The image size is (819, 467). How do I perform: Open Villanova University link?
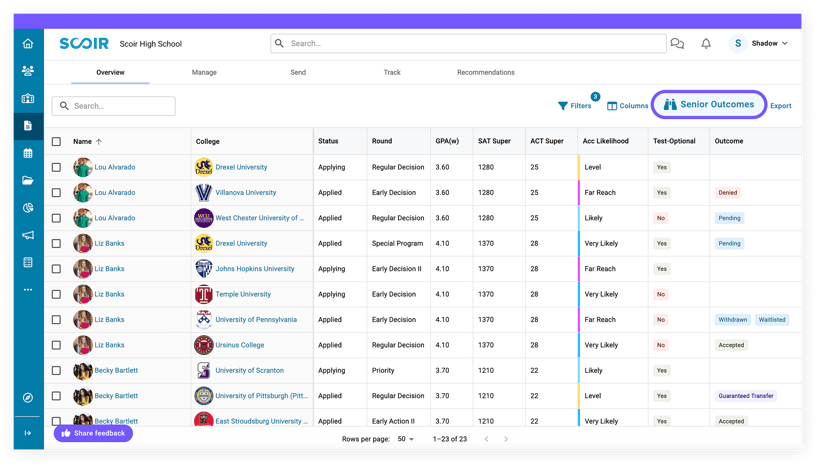pyautogui.click(x=245, y=193)
